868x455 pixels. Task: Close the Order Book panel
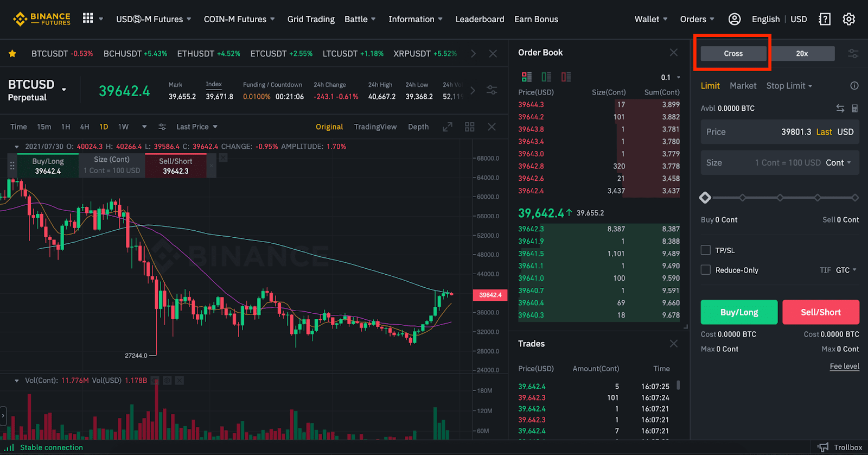tap(674, 52)
